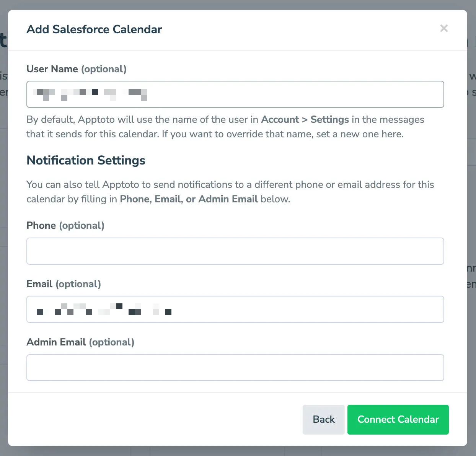
Task: Click the bold Phone, Email, or Admin Email text
Action: point(189,199)
